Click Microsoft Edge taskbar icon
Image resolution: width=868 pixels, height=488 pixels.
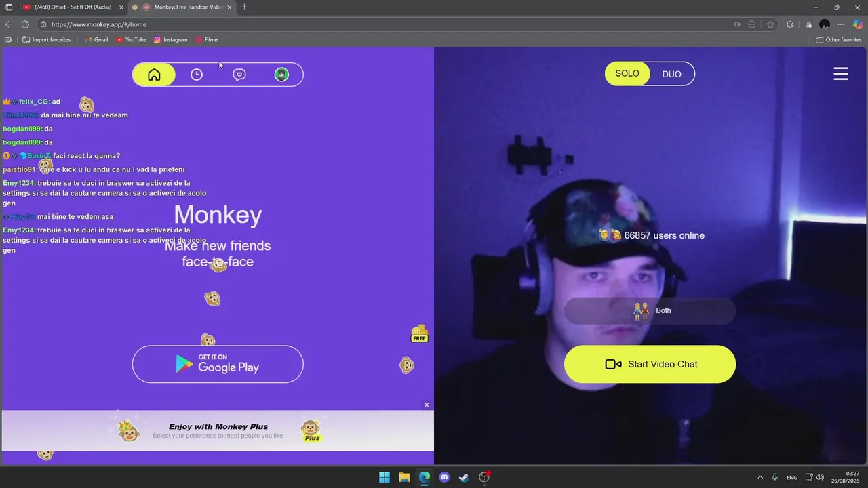[425, 477]
